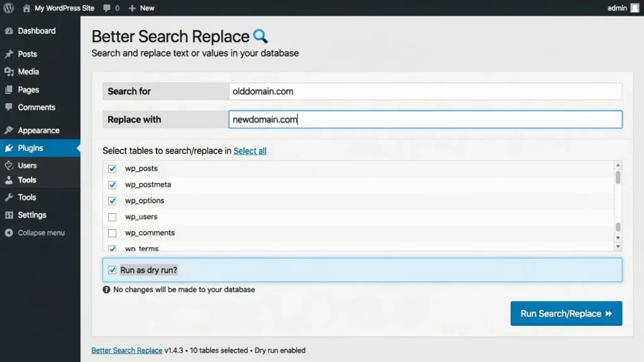Uncheck the wp_options table checkbox
This screenshot has height=362, width=644.
(112, 200)
